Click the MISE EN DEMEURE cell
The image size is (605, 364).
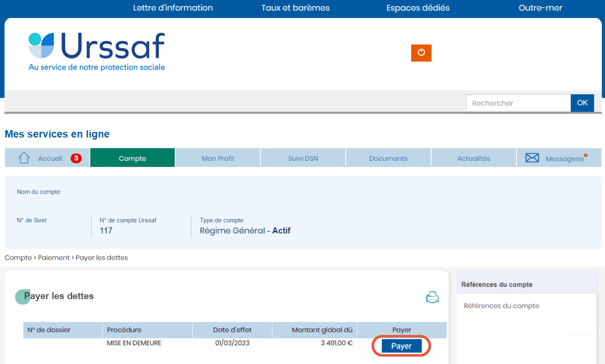coord(134,343)
